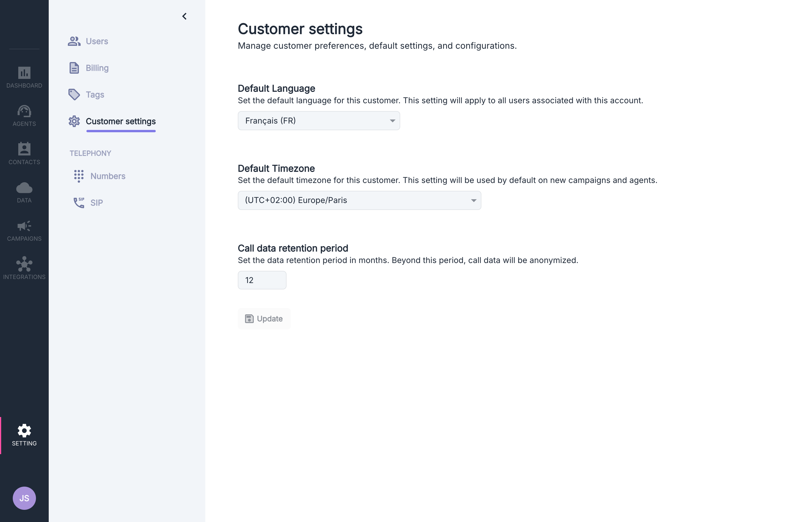
Task: Click the Users icon in the settings panel
Action: coord(74,40)
